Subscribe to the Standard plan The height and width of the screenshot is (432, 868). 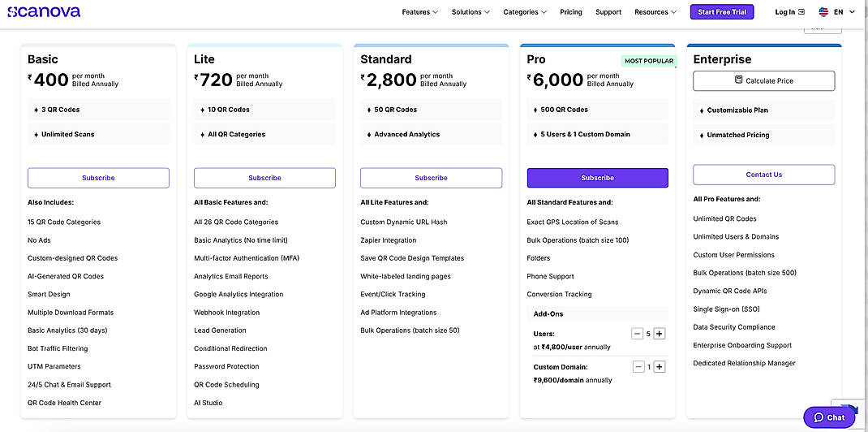(432, 178)
